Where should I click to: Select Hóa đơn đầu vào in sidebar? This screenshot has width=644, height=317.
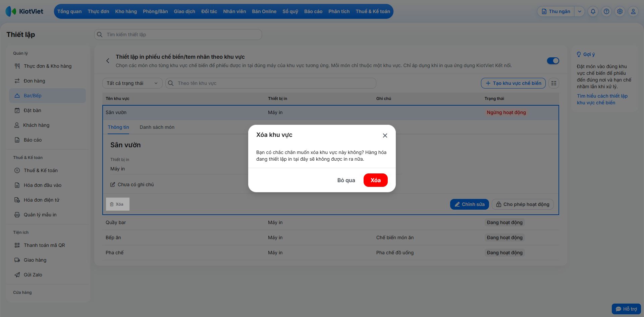click(47, 185)
